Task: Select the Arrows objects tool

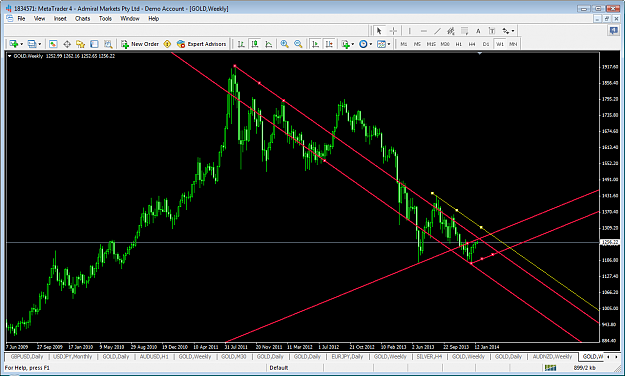Action: [505, 31]
